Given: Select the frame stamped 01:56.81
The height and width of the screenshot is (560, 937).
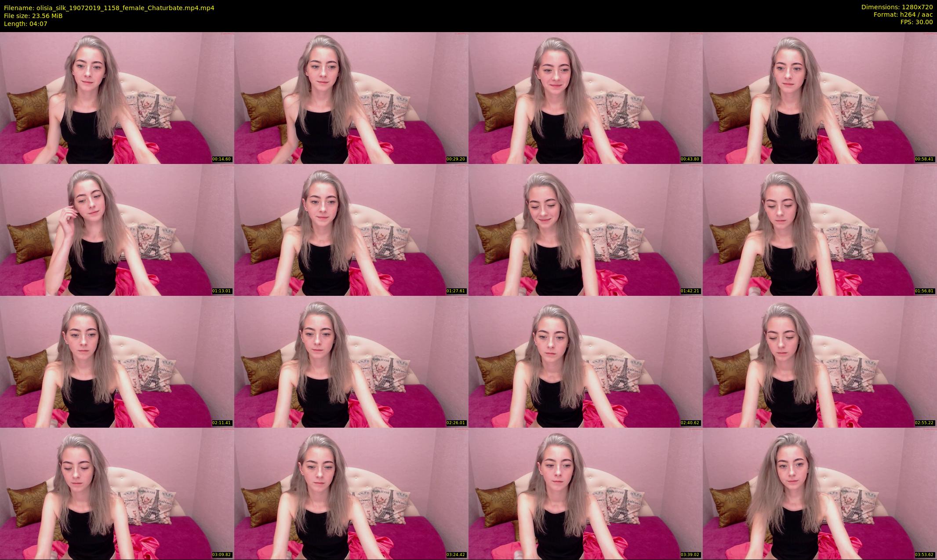Looking at the screenshot, I should point(820,229).
